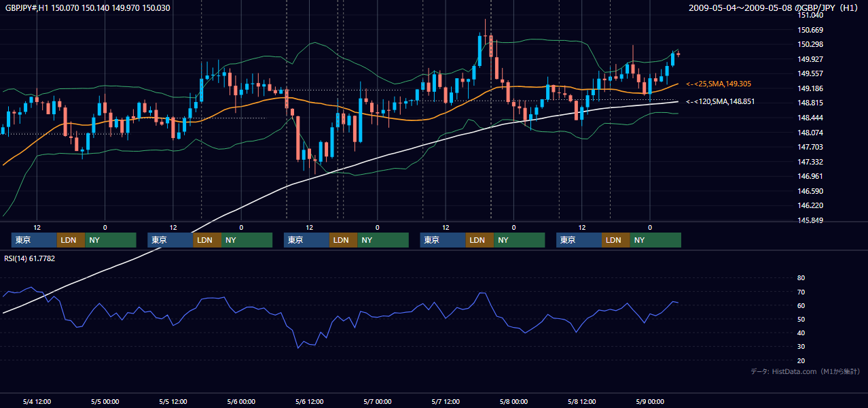The image size is (868, 408).
Task: Select the LDN session block for May 7
Action: tap(480, 240)
